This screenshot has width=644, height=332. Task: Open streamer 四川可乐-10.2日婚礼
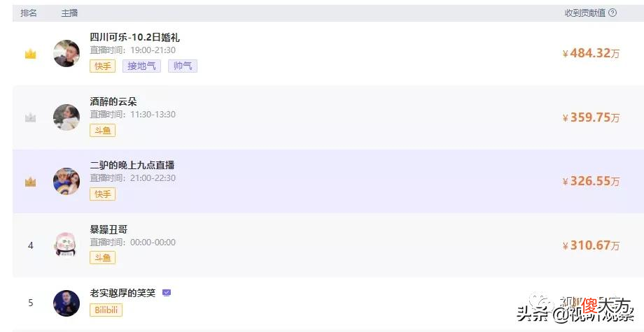pyautogui.click(x=134, y=37)
